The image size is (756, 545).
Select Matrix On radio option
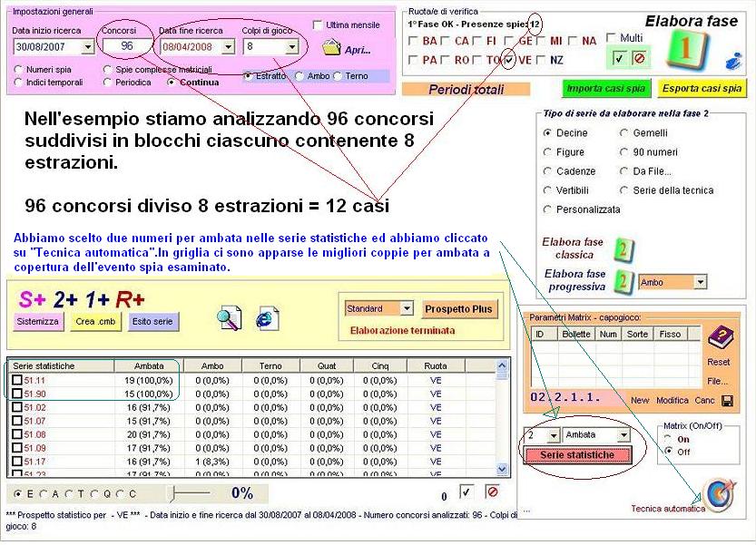click(x=668, y=439)
